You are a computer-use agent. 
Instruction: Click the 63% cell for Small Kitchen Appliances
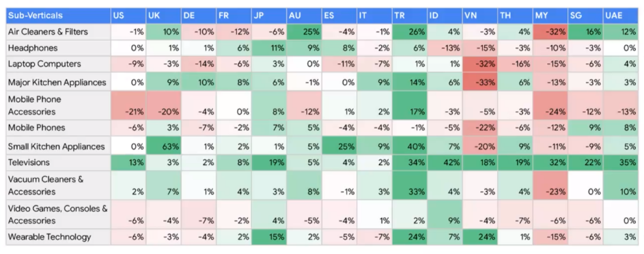tap(163, 146)
